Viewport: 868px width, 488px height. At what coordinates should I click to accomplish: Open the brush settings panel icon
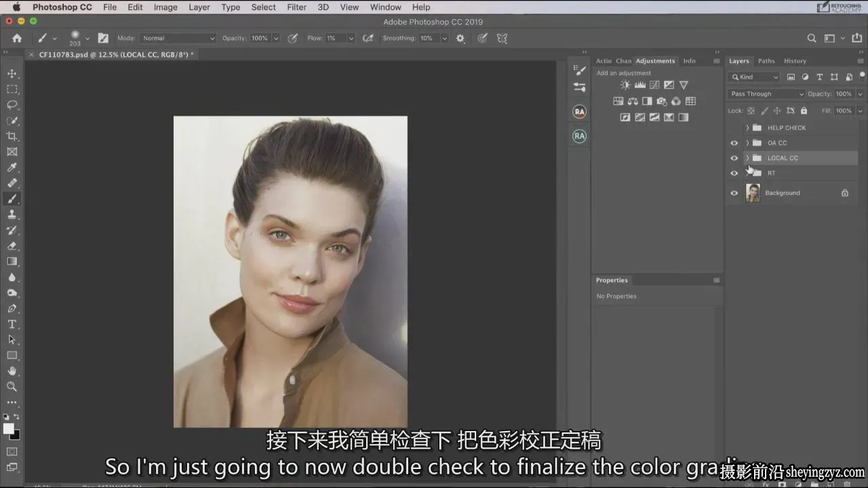103,38
